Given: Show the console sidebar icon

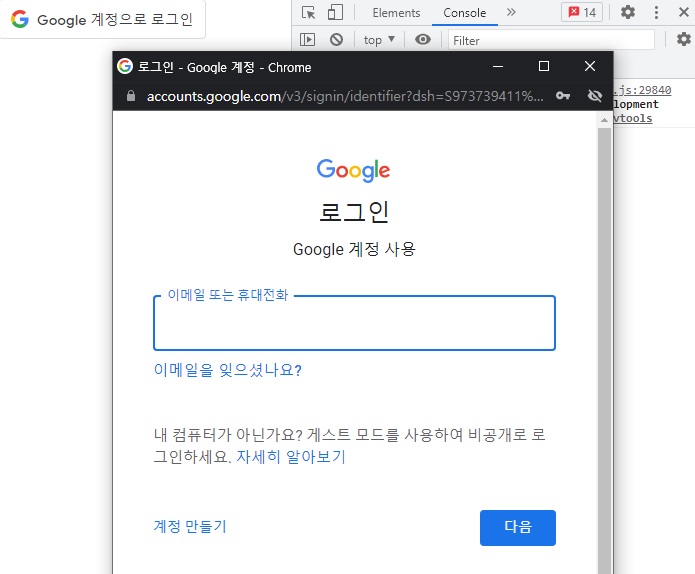Looking at the screenshot, I should click(x=307, y=40).
